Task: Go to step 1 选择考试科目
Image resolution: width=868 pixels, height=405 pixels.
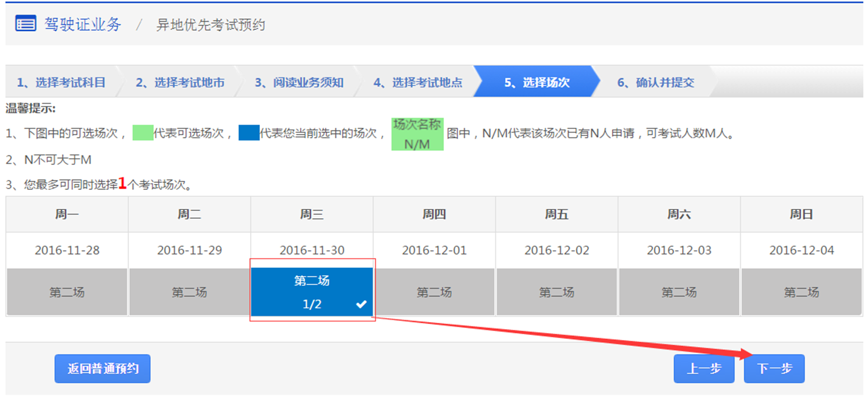Action: pos(61,82)
